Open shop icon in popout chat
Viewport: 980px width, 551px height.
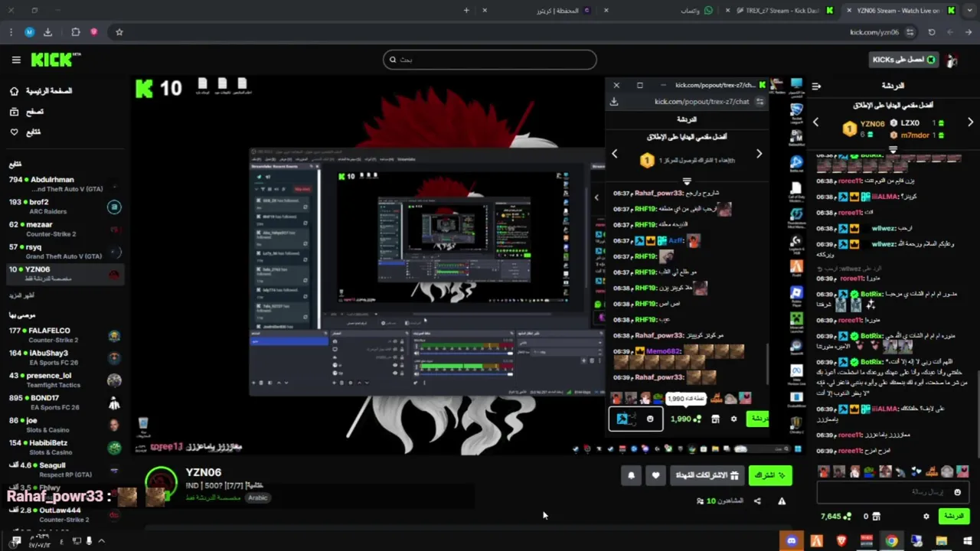[x=715, y=419]
